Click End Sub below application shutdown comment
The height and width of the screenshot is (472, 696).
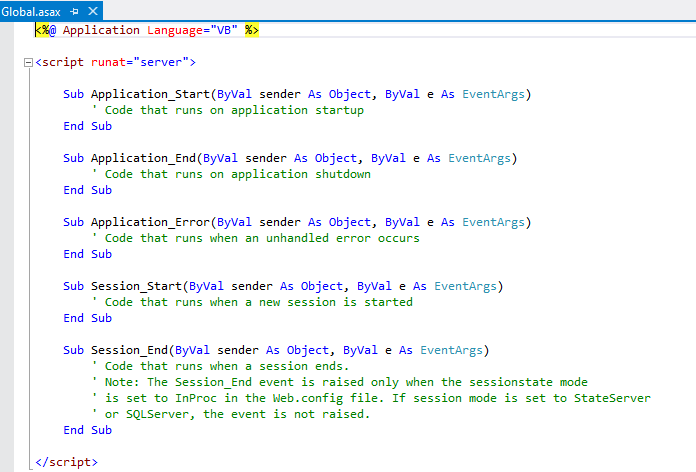point(87,190)
